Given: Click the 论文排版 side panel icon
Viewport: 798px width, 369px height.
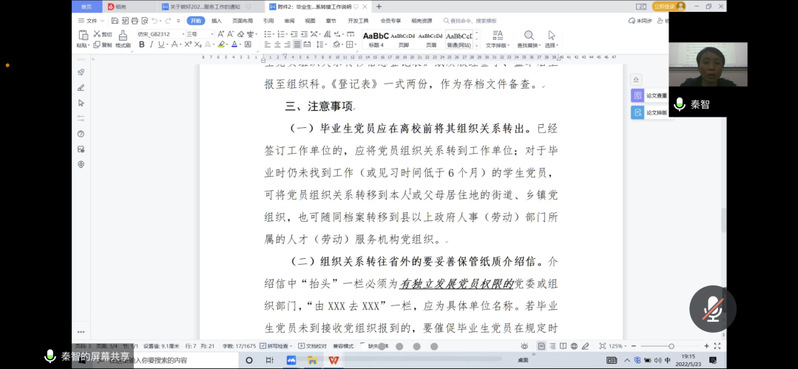Looking at the screenshot, I should pos(637,112).
